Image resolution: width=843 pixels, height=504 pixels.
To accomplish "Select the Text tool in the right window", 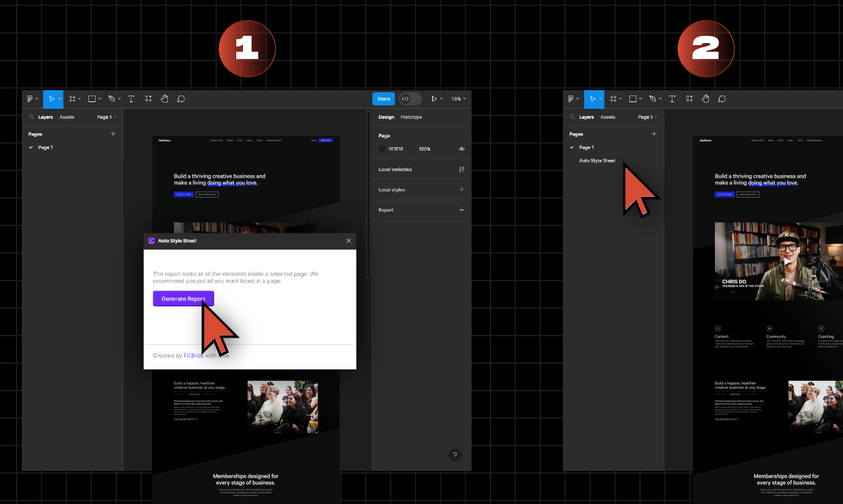I will coord(672,99).
